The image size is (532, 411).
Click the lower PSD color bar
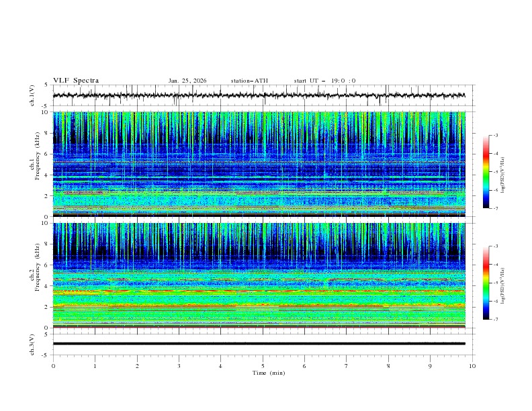pos(486,283)
